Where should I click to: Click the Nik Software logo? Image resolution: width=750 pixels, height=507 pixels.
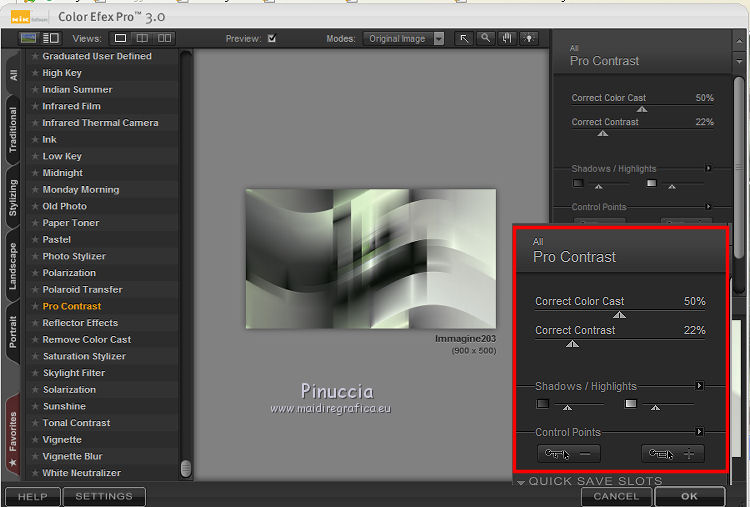[x=29, y=18]
